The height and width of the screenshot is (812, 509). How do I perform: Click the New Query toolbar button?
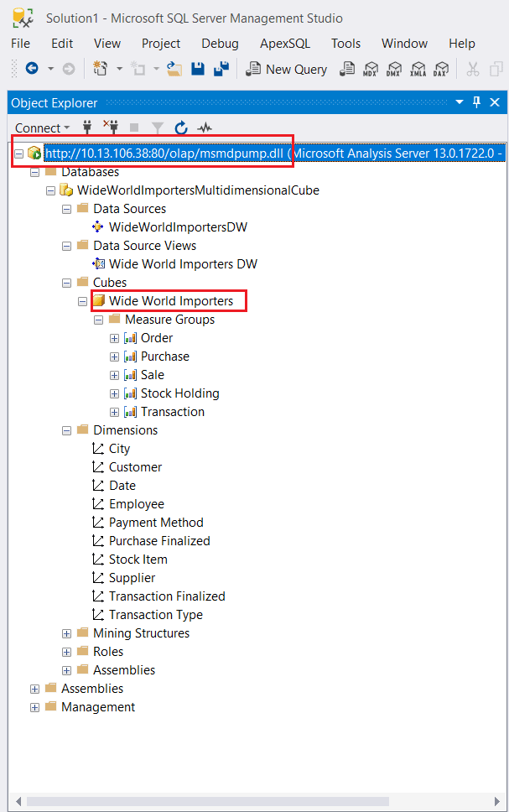pyautogui.click(x=286, y=70)
